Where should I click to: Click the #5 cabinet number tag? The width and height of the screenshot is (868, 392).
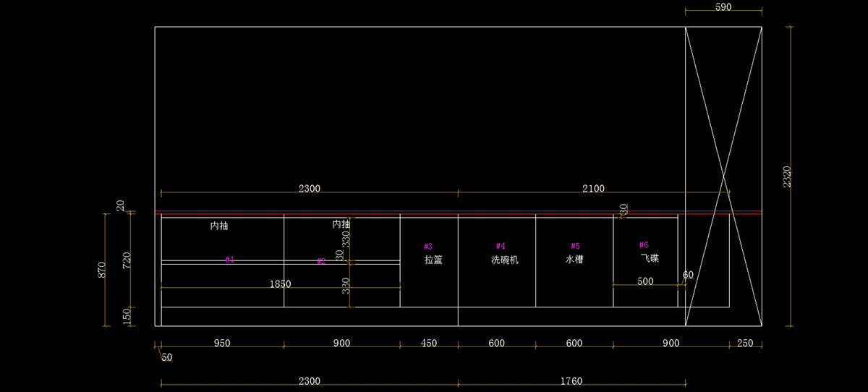(575, 247)
